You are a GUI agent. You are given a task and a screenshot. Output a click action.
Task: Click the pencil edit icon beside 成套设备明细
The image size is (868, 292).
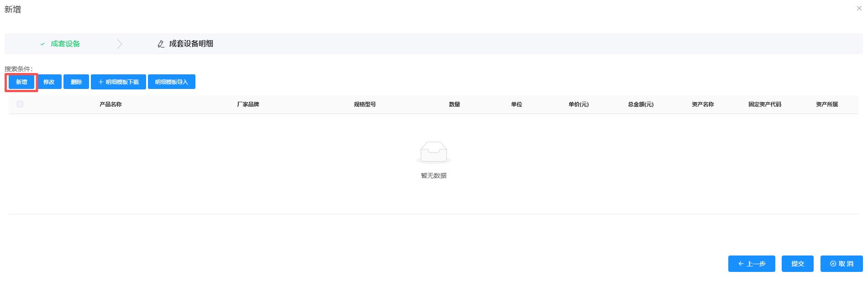point(161,44)
